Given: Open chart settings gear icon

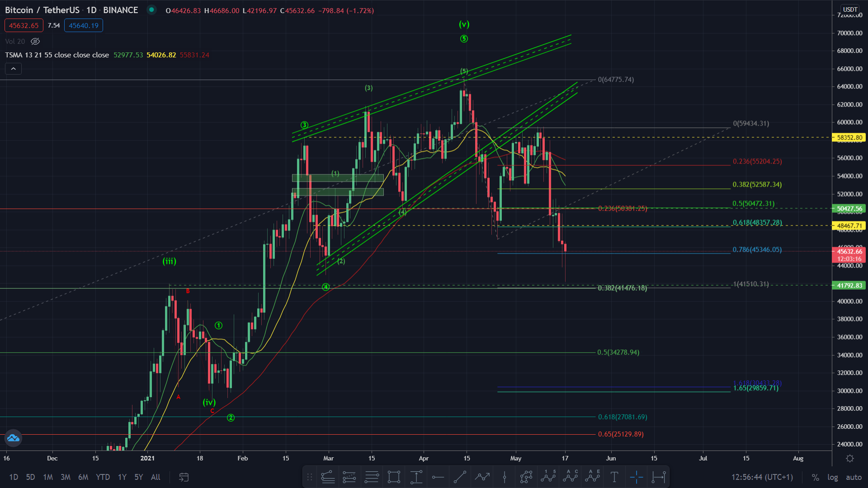Looking at the screenshot, I should 850,459.
